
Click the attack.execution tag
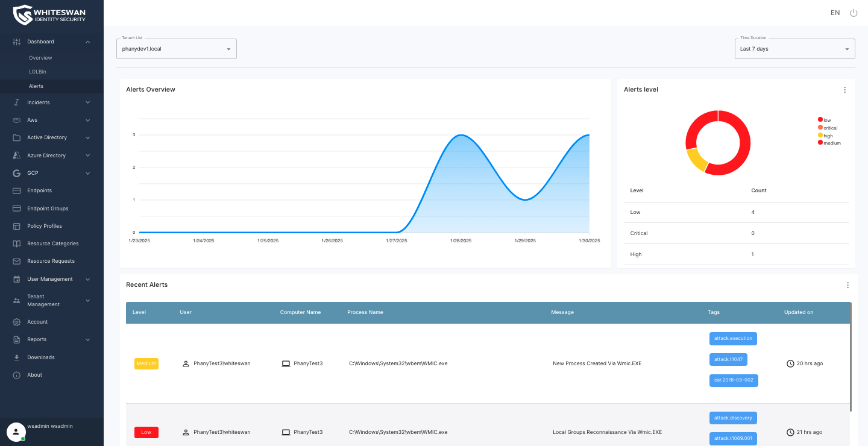click(733, 339)
